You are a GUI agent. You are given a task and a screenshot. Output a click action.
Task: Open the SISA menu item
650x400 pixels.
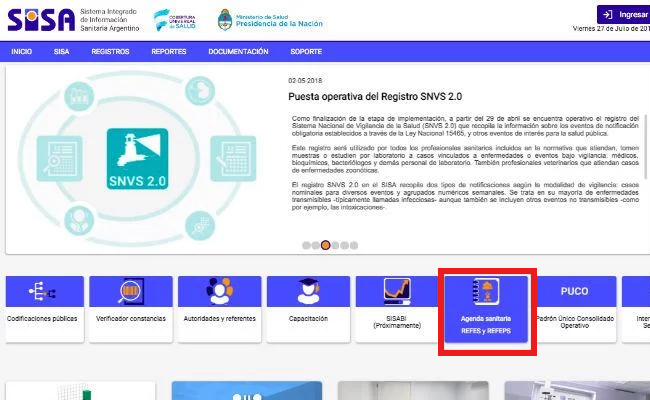pos(61,51)
